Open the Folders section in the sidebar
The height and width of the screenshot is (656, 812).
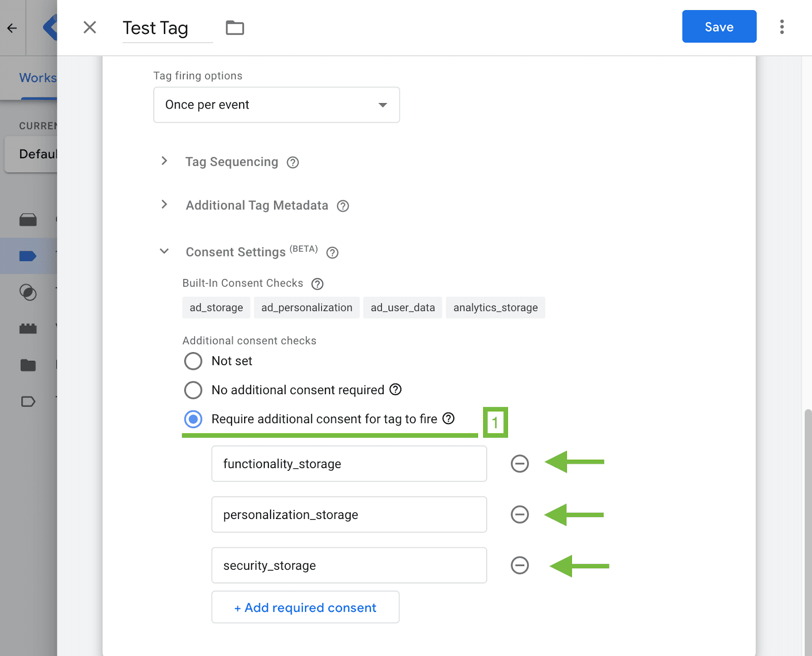(x=28, y=364)
